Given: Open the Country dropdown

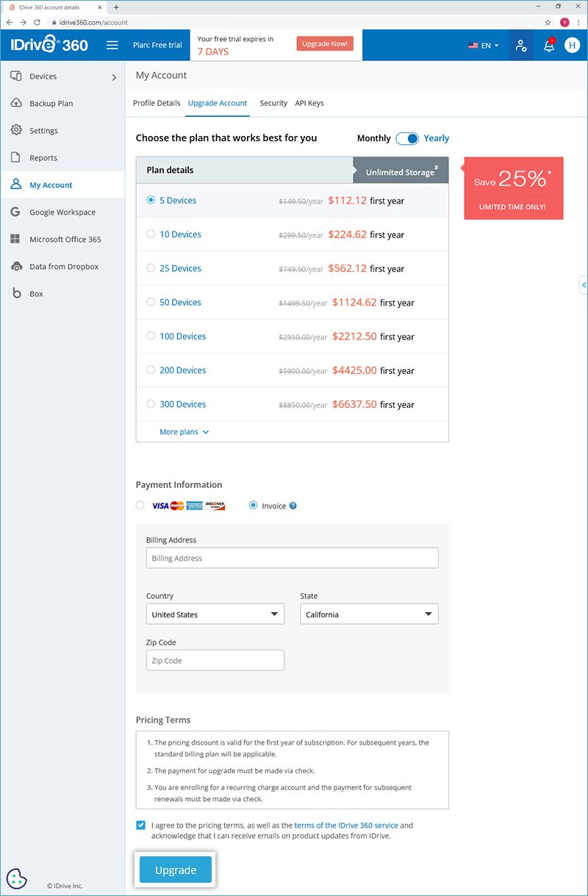Looking at the screenshot, I should click(215, 614).
